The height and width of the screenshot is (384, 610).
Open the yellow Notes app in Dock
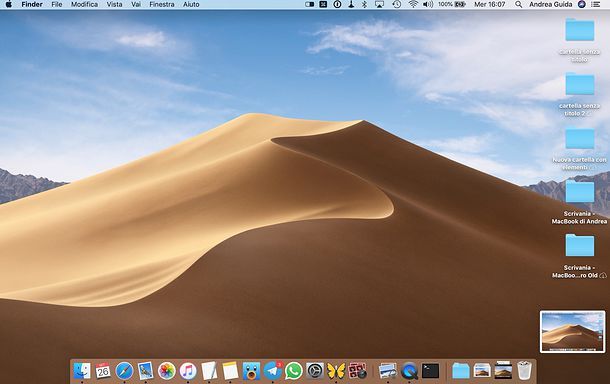point(230,371)
